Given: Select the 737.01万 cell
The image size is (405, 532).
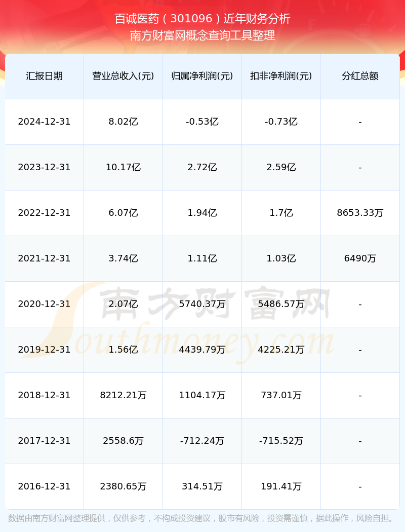Looking at the screenshot, I should tap(281, 395).
